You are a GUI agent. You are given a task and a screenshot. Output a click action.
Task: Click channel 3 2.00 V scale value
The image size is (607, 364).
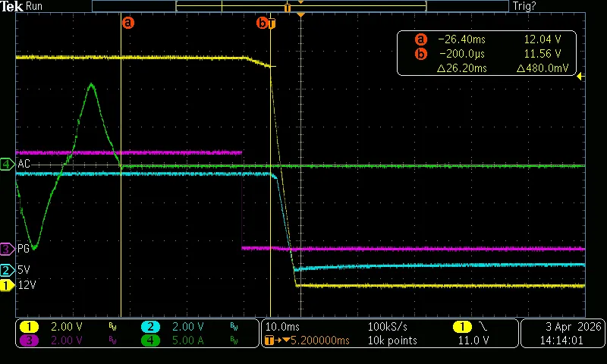(67, 340)
